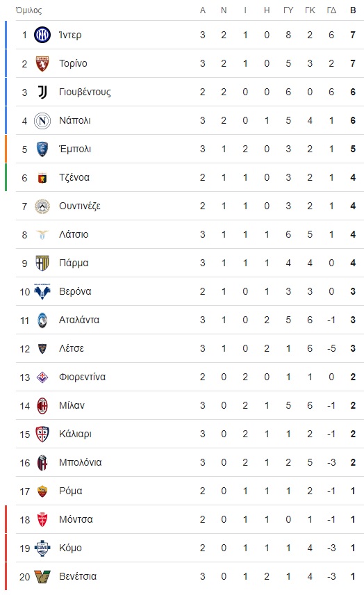364x595 pixels.
Task: Click the Ρόμα team name
Action: [x=71, y=491]
